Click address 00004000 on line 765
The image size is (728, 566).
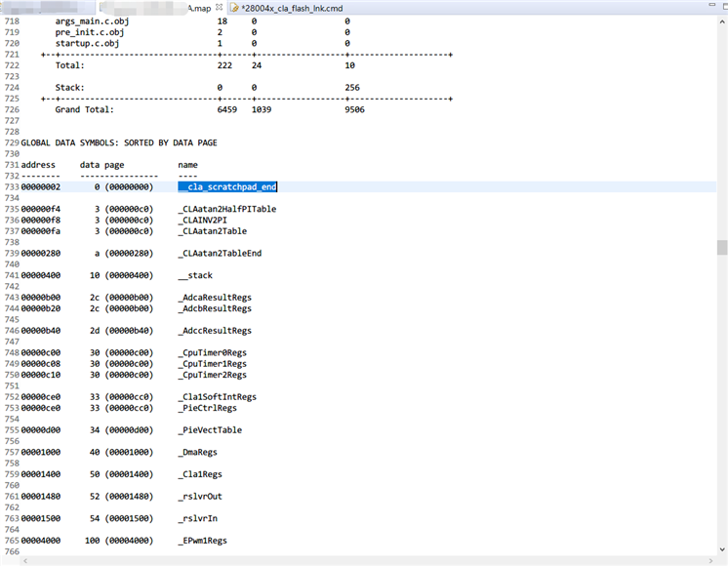pos(41,541)
